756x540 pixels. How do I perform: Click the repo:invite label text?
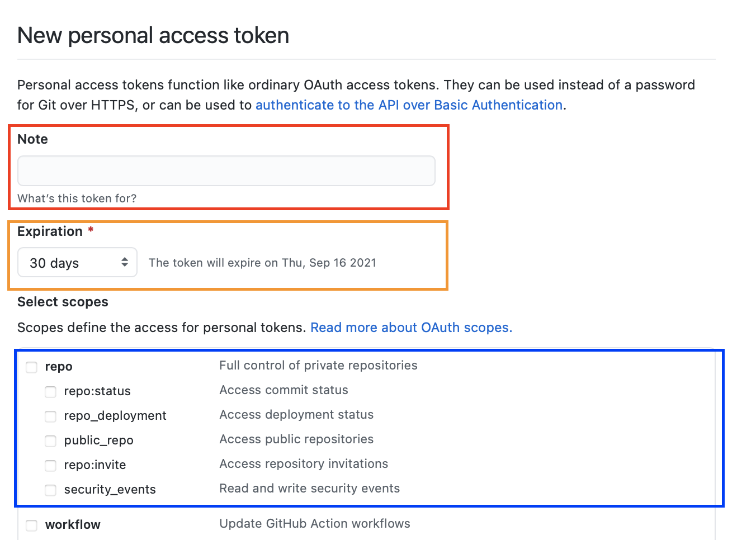(94, 465)
